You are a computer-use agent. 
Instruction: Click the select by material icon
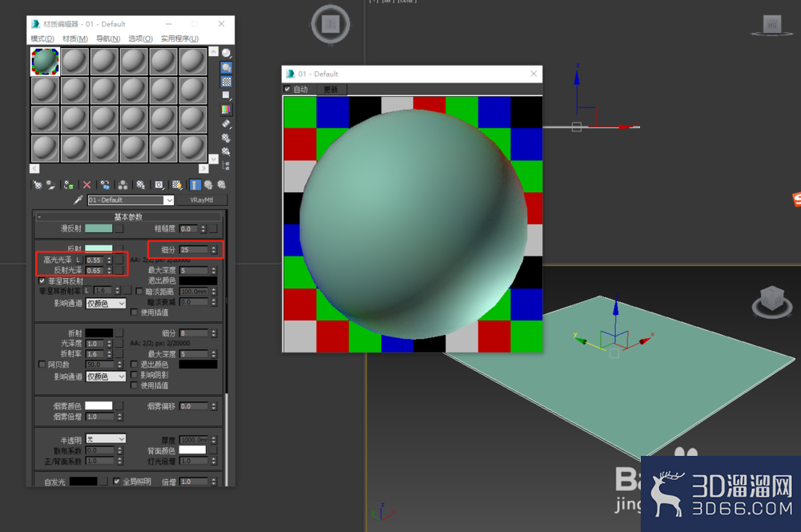tap(227, 151)
